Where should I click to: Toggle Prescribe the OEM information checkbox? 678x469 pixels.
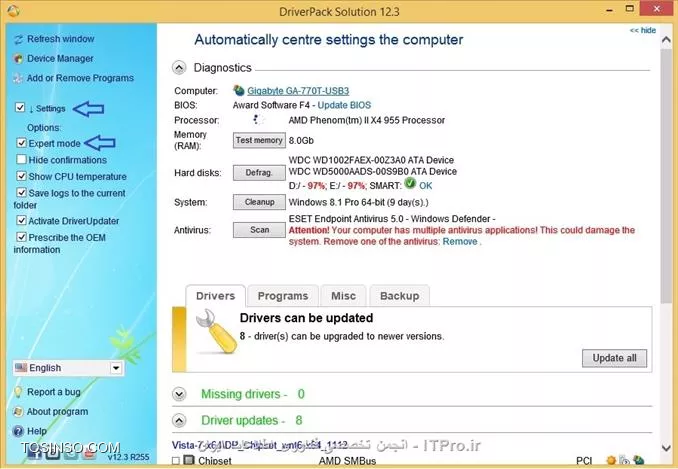pyautogui.click(x=22, y=237)
